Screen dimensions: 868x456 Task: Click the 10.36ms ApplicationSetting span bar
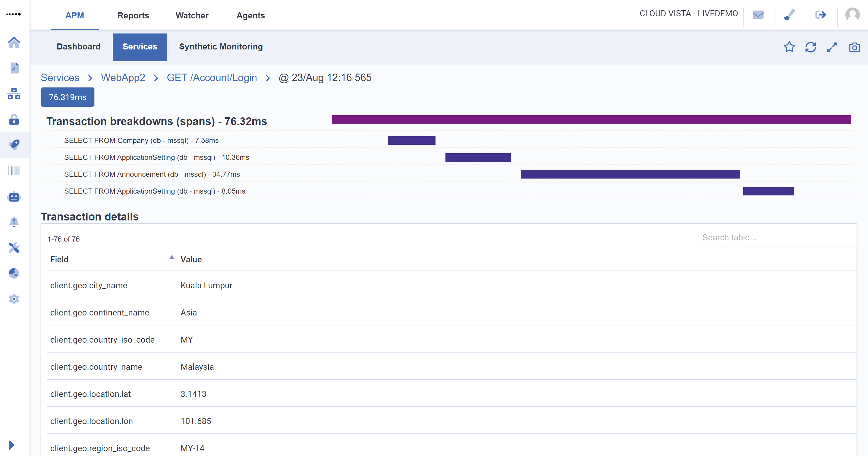click(x=478, y=157)
